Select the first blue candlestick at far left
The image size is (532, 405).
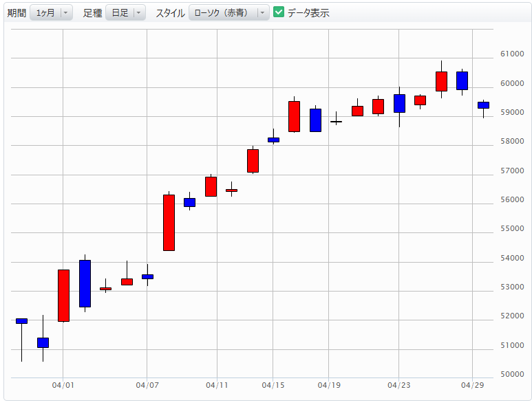pos(21,320)
